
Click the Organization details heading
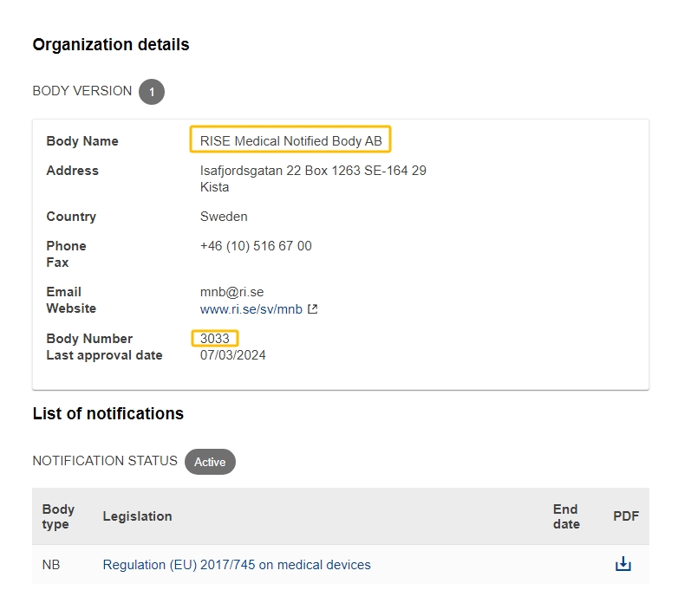tap(111, 44)
